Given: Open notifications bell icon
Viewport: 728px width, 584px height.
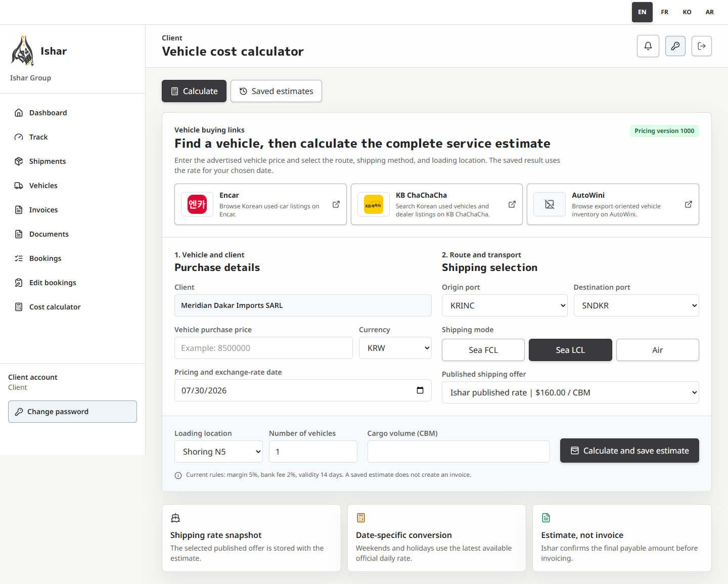Looking at the screenshot, I should pos(648,46).
